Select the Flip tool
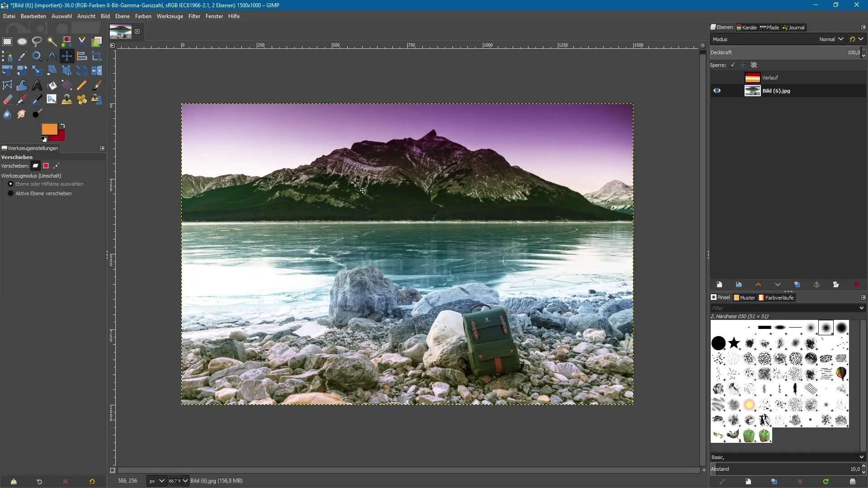Screen dimensions: 868x488 click(x=97, y=71)
